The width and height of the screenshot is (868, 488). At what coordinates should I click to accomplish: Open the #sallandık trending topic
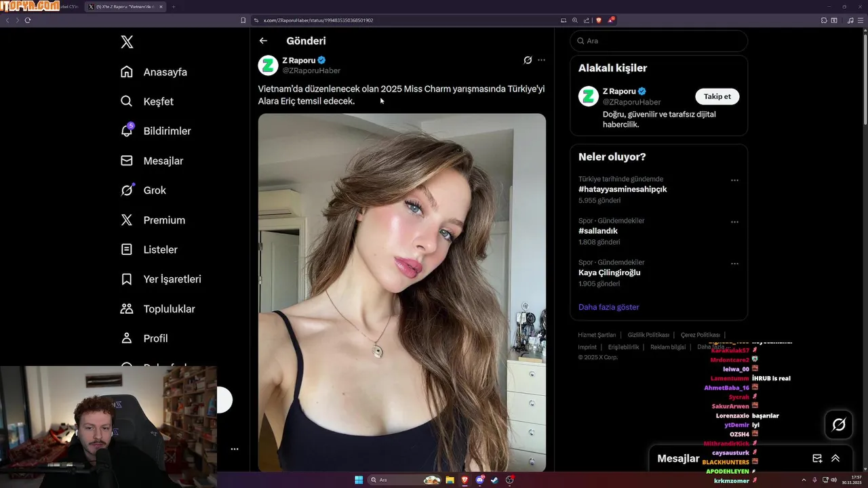point(598,231)
